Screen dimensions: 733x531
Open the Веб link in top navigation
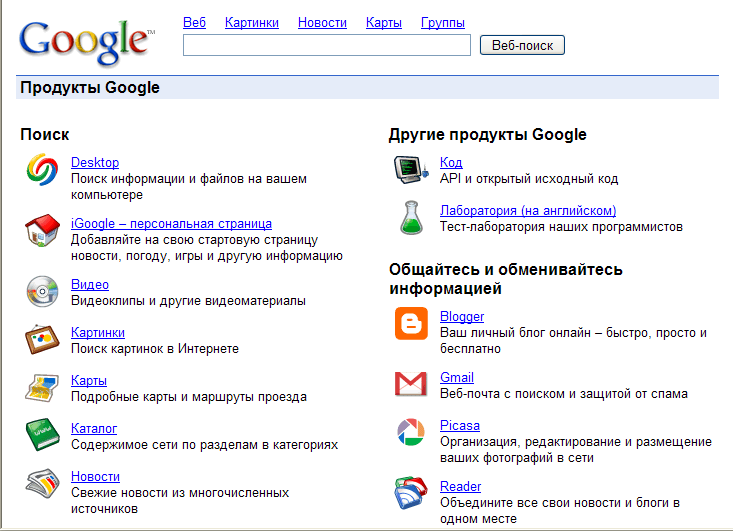[194, 22]
